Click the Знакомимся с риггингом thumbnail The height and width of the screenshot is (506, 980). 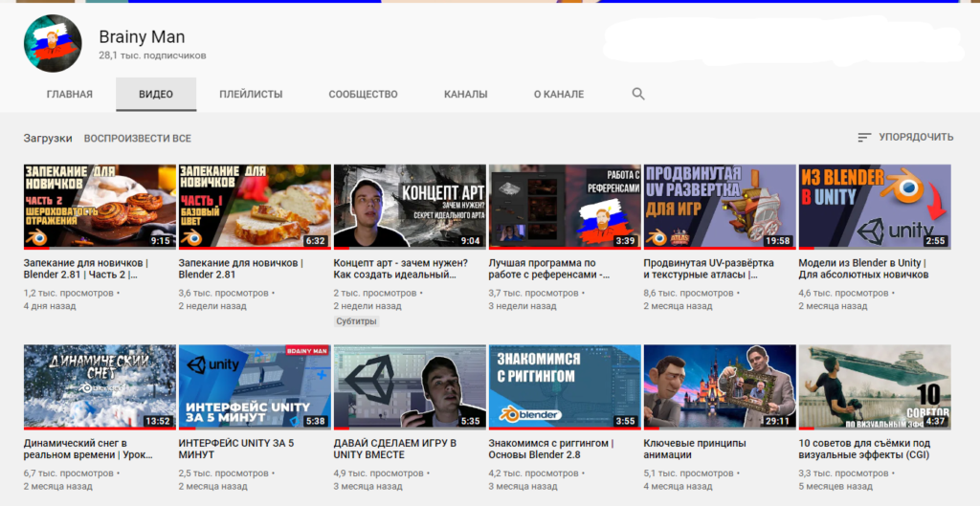tap(565, 386)
